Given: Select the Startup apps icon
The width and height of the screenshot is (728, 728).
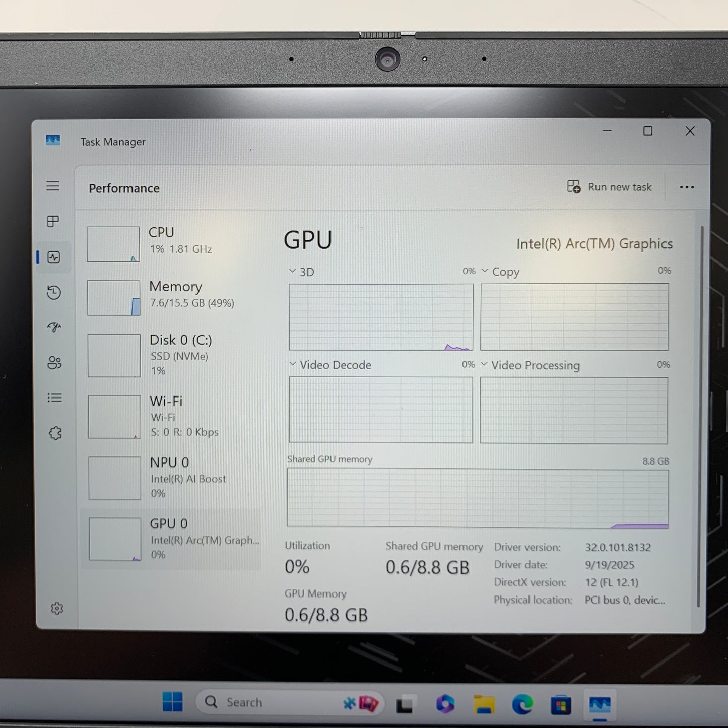Looking at the screenshot, I should click(x=53, y=327).
